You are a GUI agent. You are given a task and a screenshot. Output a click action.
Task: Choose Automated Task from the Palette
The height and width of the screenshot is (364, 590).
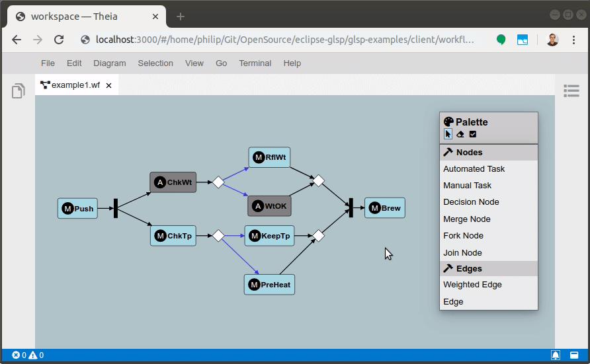tap(474, 169)
